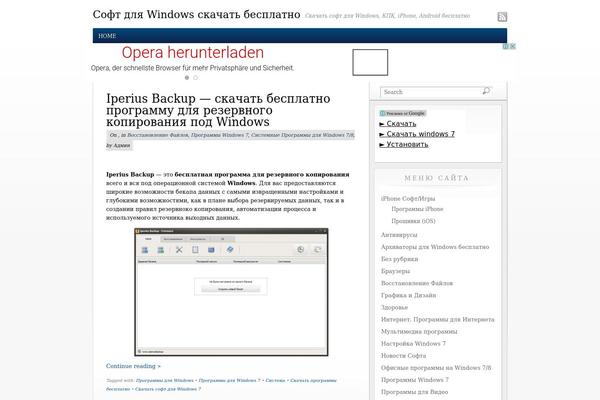Close the Opera ad banner
This screenshot has width=600, height=400.
513,46
